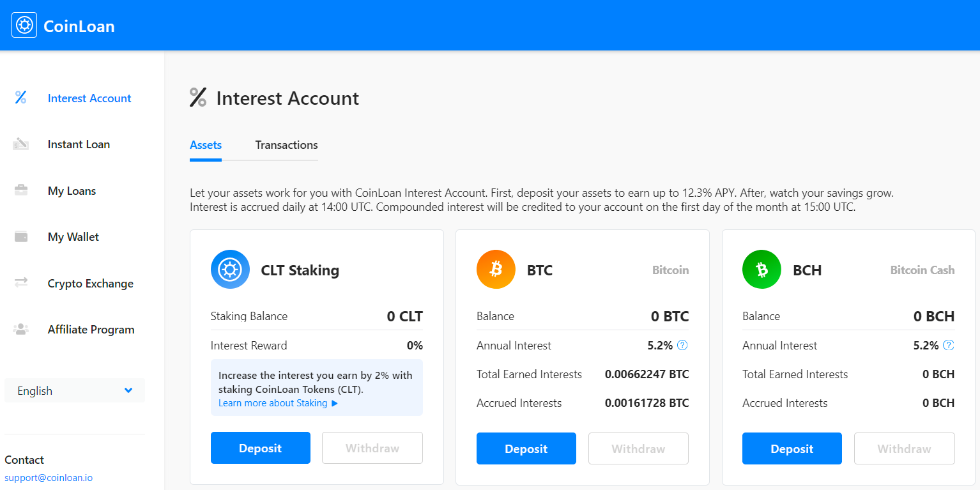Select the Instant Loan cash icon
980x490 pixels.
21,144
